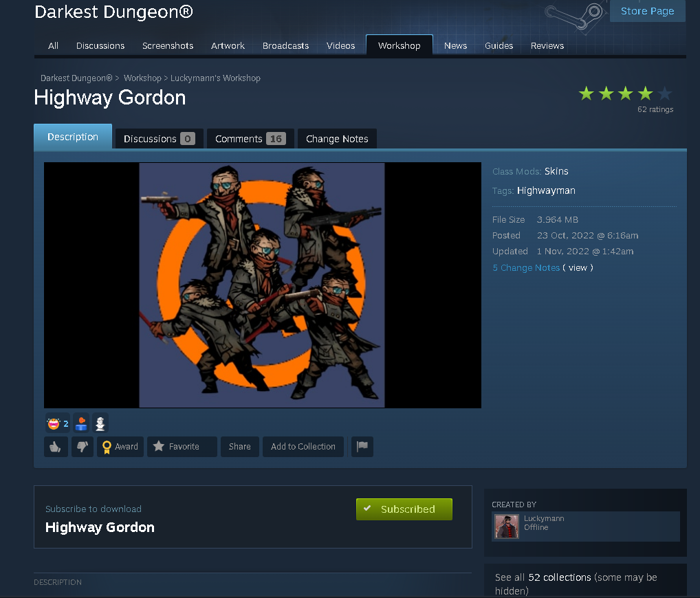The height and width of the screenshot is (598, 700).
Task: Click the Skins class mod link
Action: click(556, 171)
